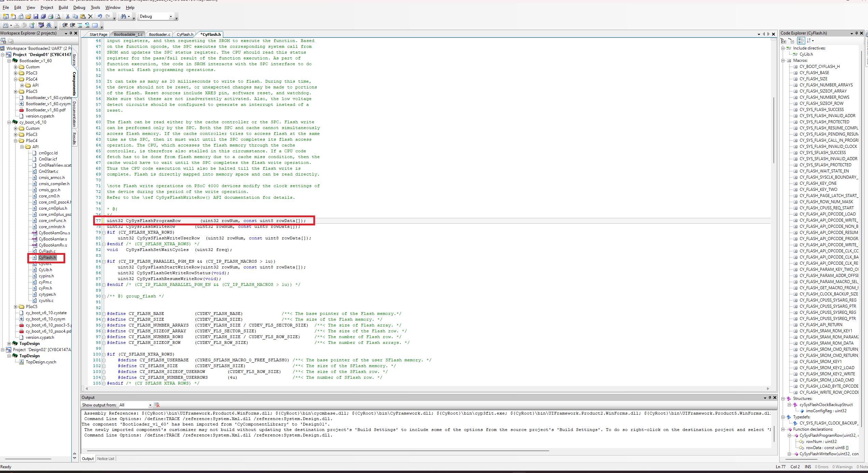Select the Cut tool on the toolbar
This screenshot has width=868, height=473.
click(67, 16)
